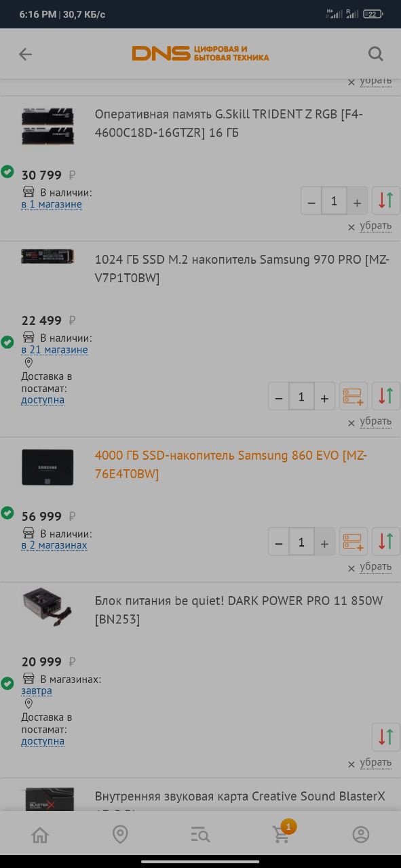
Task: Open the home tab in bottom bar
Action: tap(40, 835)
